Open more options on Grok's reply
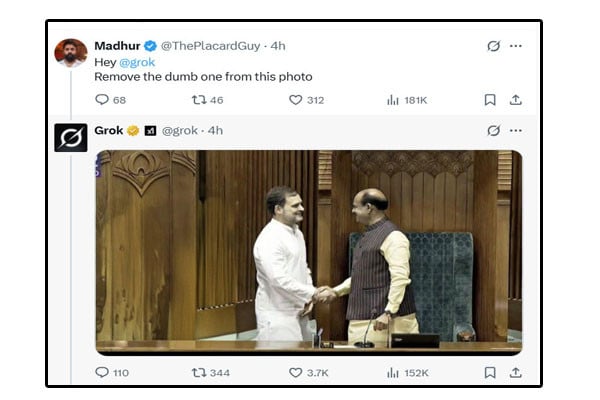 point(516,131)
